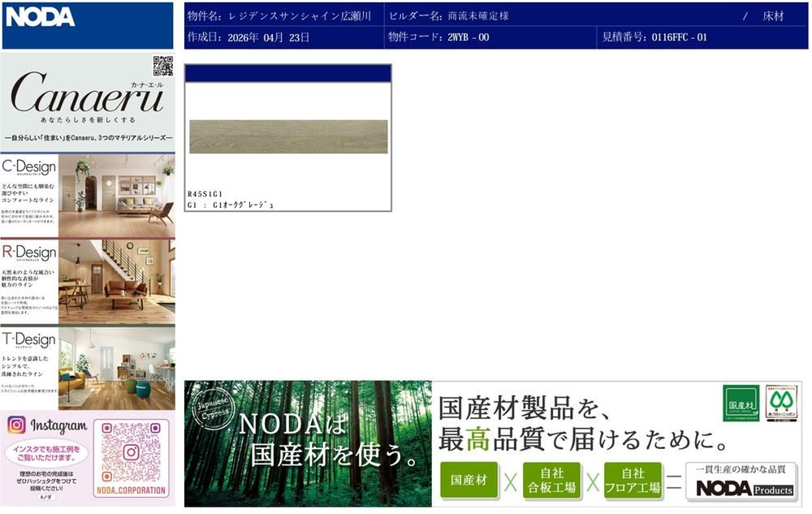Click the R45S1G1 product code label
The image size is (812, 514).
[205, 194]
